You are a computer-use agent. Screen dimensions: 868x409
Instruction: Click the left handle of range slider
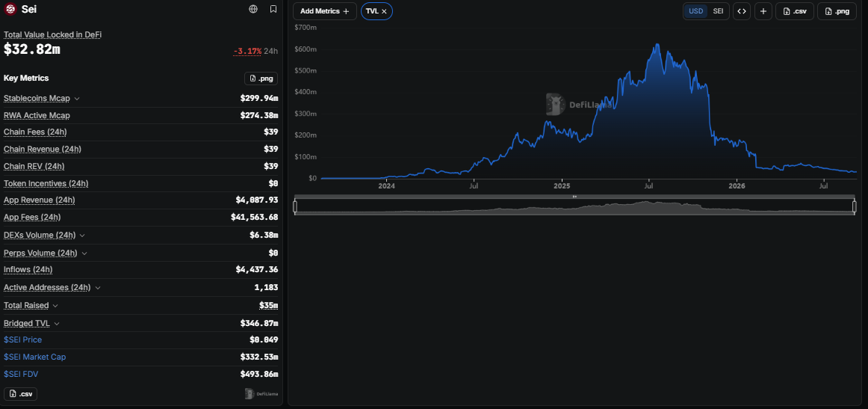295,206
